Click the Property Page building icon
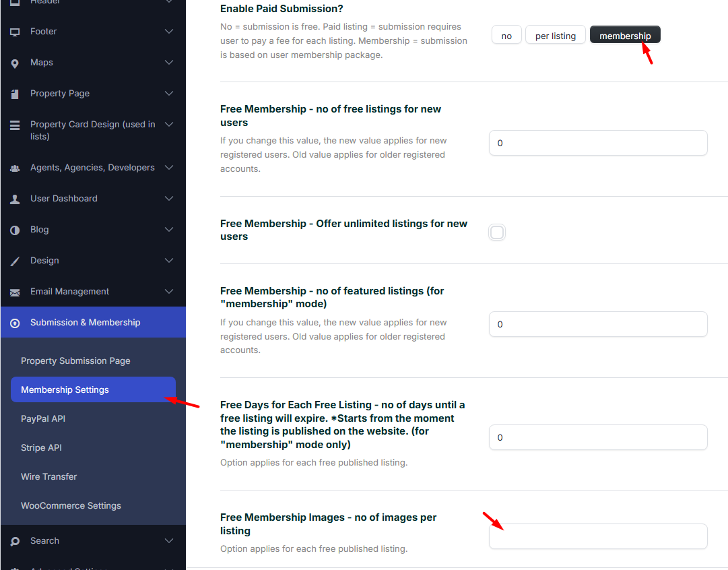This screenshot has width=728, height=570. [15, 94]
